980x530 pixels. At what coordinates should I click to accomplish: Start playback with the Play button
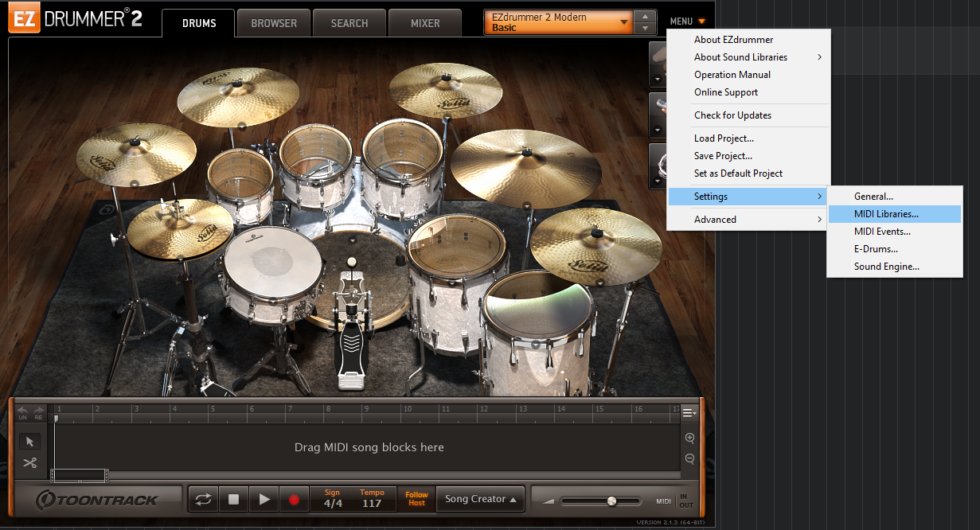point(264,499)
